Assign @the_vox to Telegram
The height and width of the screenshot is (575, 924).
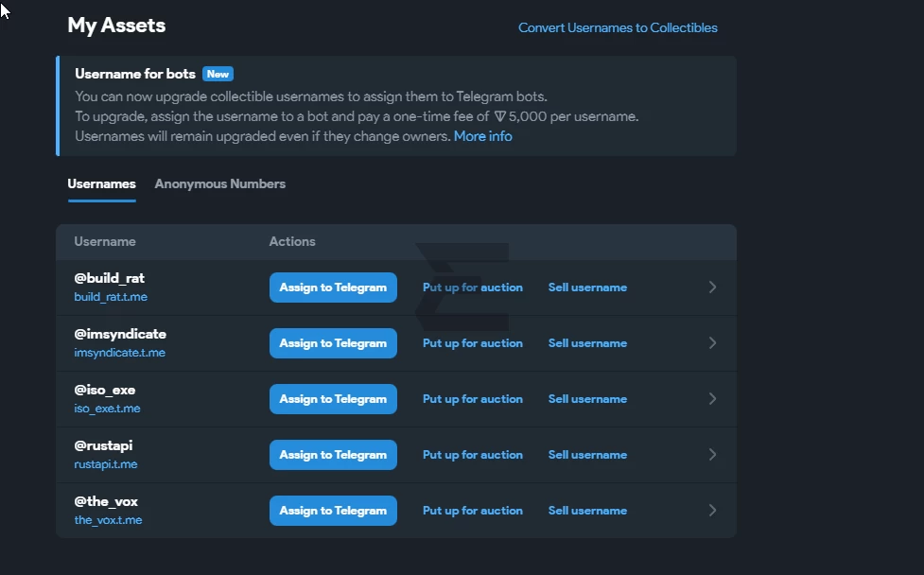[333, 510]
